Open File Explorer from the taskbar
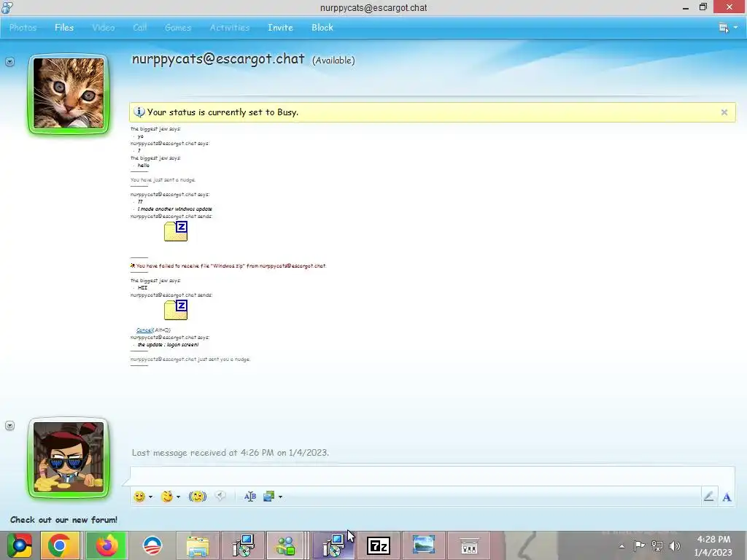The width and height of the screenshot is (747, 560). tap(197, 545)
